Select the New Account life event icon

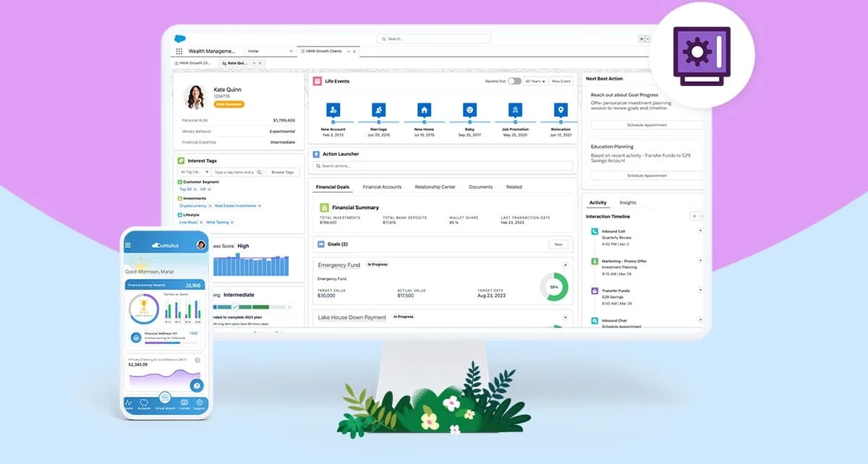[333, 110]
